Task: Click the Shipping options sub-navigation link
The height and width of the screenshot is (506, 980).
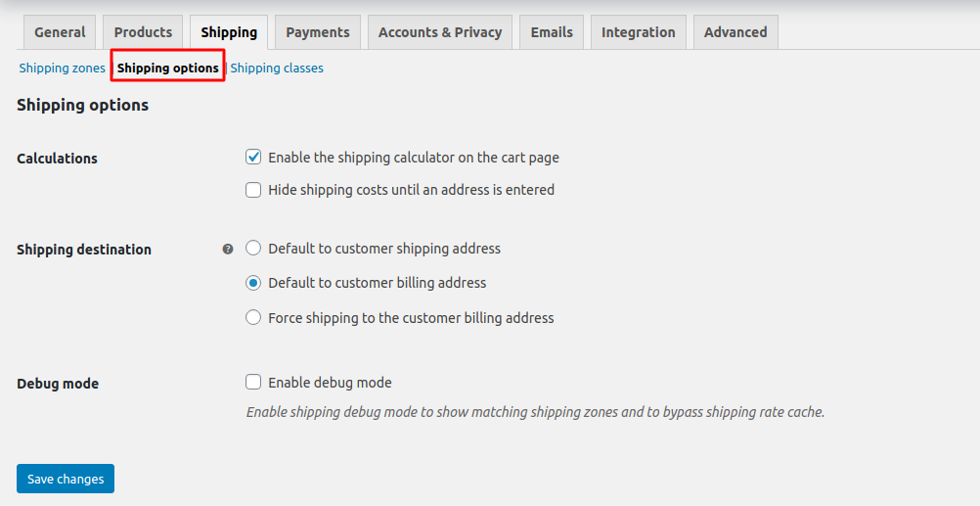Action: (x=168, y=69)
